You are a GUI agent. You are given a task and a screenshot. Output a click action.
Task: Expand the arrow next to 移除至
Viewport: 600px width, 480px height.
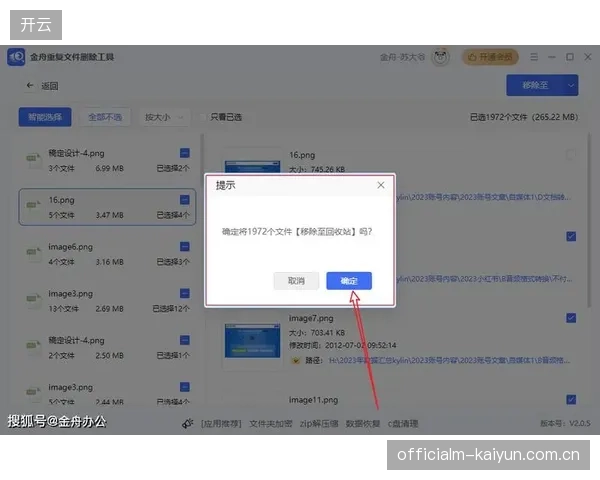(571, 85)
